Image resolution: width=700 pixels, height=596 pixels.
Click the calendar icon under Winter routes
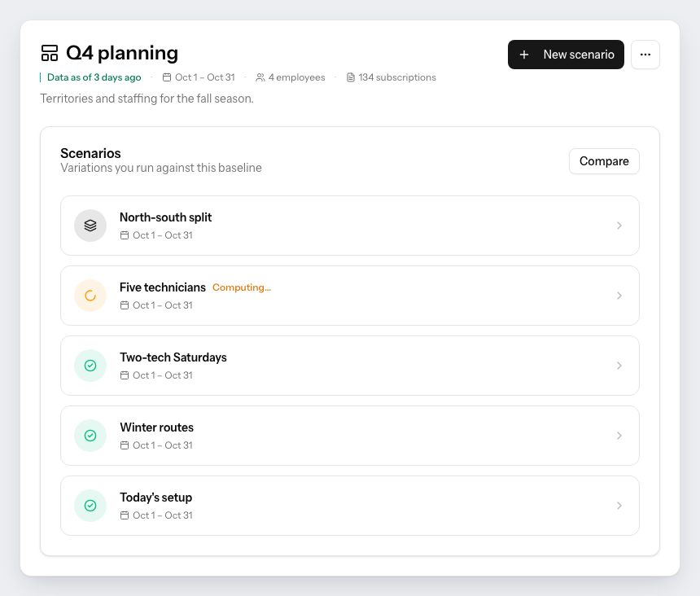(125, 445)
